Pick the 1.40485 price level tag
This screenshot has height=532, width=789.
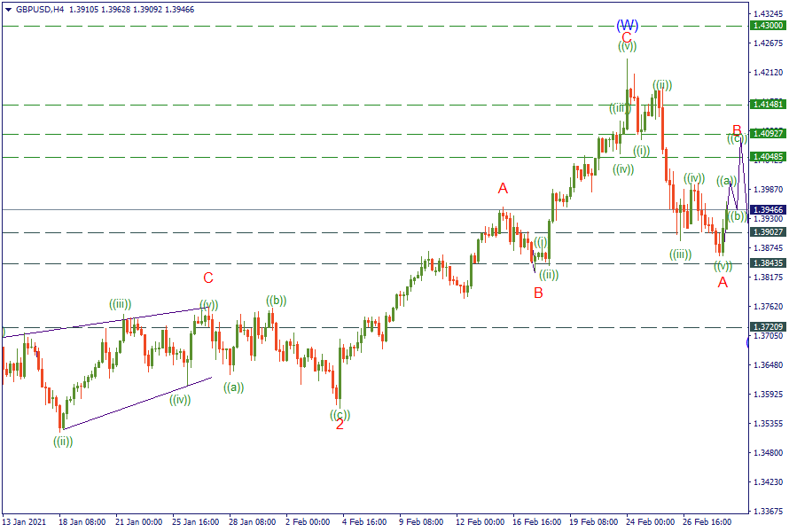[x=768, y=157]
